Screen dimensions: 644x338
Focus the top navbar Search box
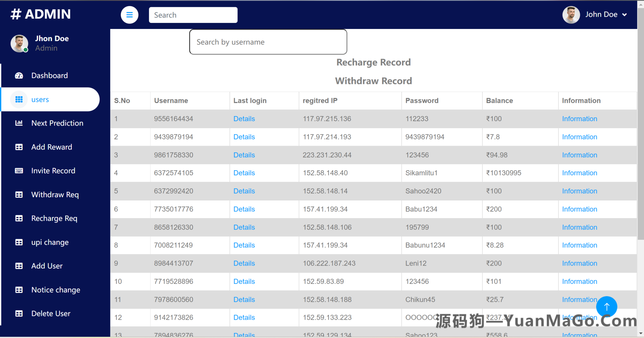pos(193,15)
